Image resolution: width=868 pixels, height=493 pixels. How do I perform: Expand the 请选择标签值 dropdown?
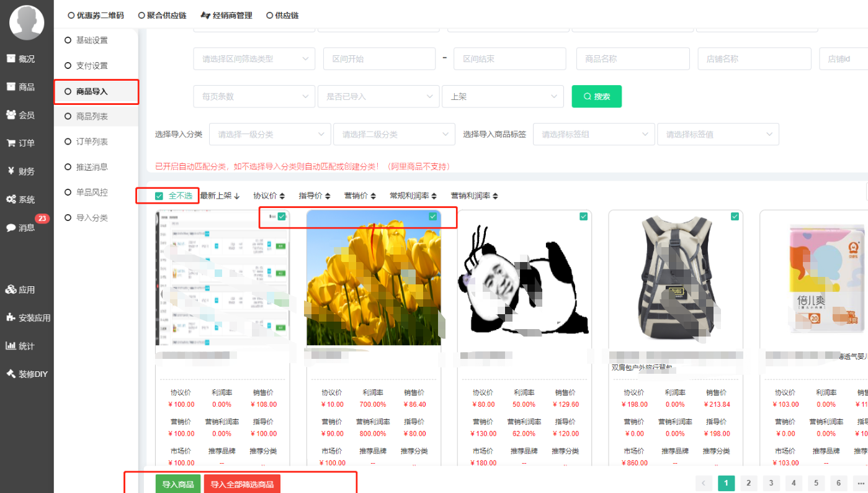pos(718,134)
